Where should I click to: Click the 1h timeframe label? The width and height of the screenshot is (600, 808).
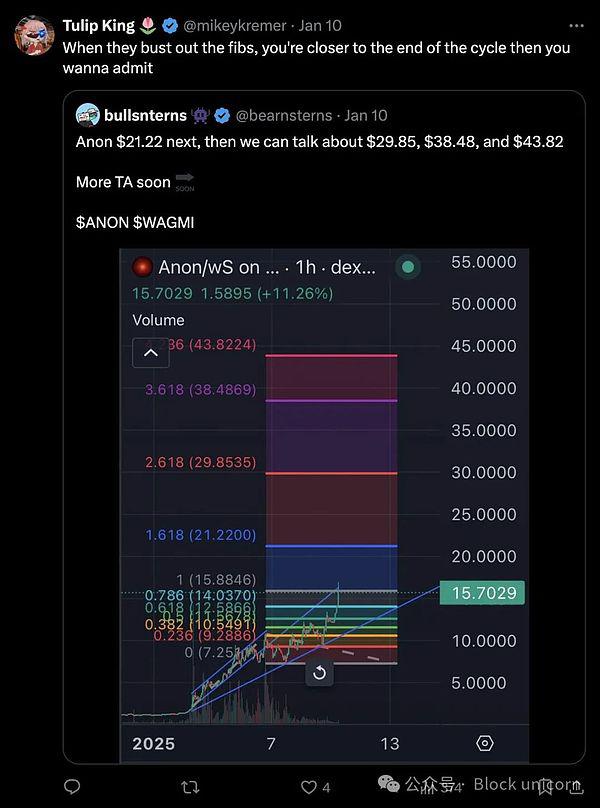(x=306, y=267)
